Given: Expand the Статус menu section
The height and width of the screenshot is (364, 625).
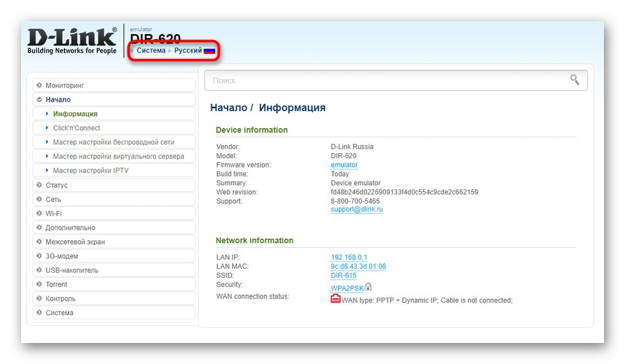Looking at the screenshot, I should point(114,185).
